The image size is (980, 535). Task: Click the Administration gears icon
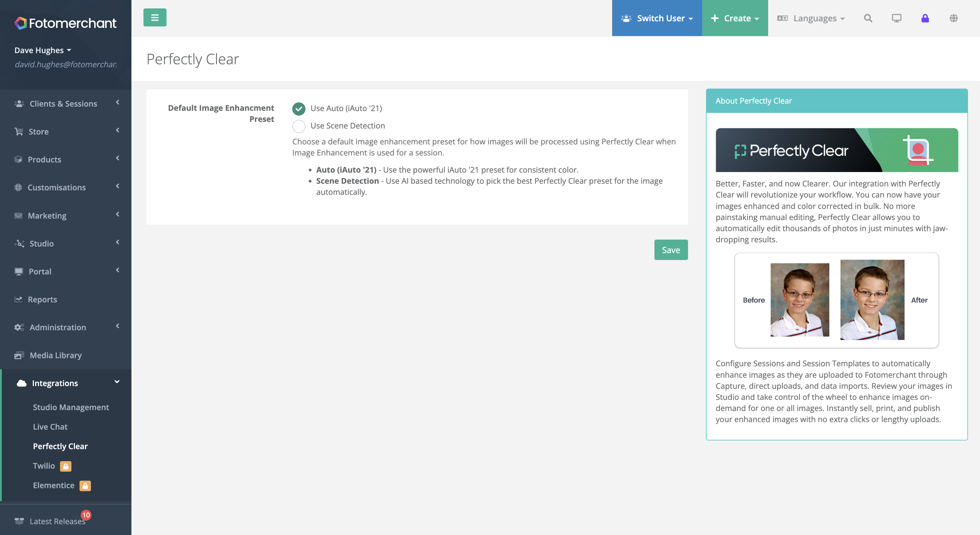(19, 327)
